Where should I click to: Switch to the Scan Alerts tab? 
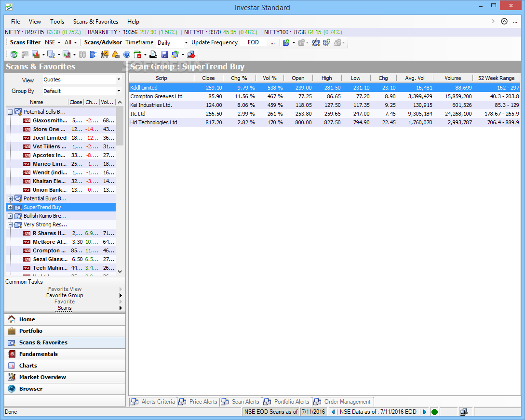[241, 402]
